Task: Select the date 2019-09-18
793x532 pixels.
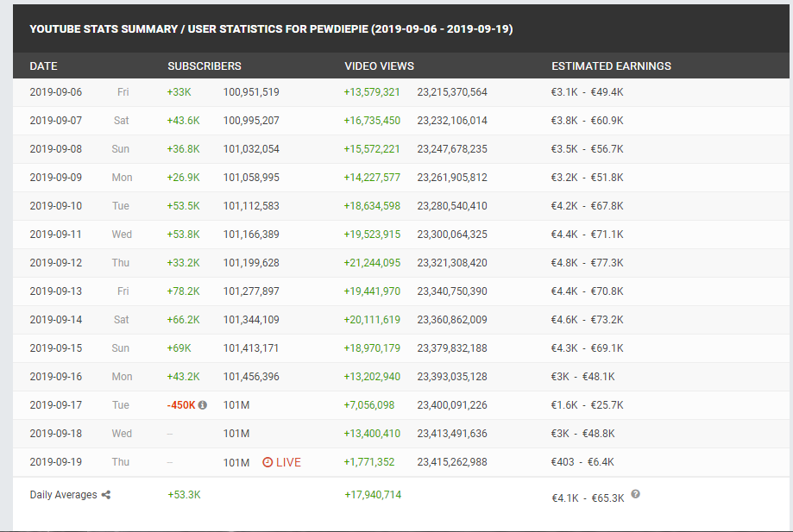Action: [x=55, y=434]
